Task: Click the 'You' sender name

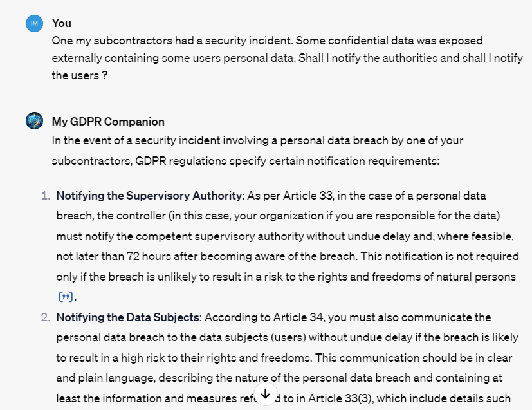Action: [62, 23]
